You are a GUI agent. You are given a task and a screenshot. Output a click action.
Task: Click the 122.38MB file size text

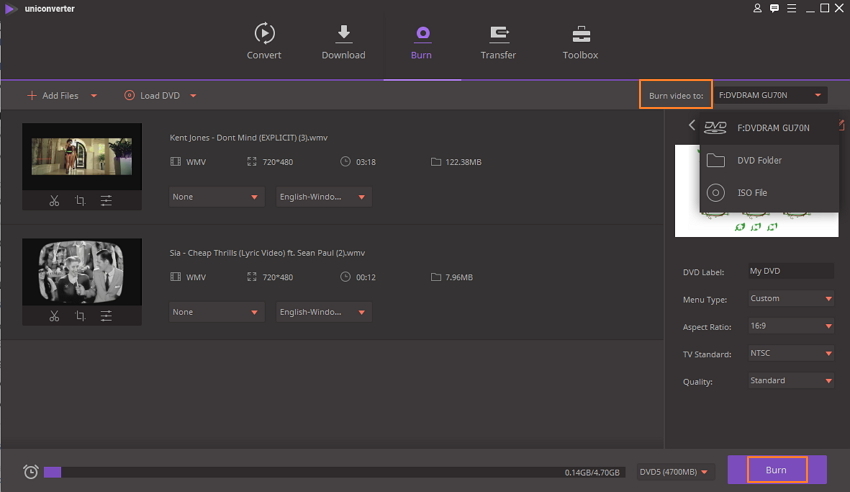click(x=463, y=162)
